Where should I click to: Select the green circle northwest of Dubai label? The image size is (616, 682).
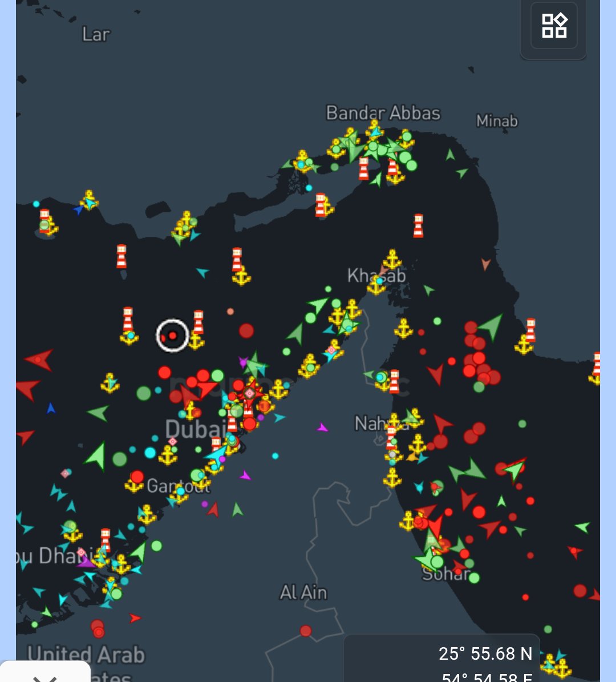point(144,393)
